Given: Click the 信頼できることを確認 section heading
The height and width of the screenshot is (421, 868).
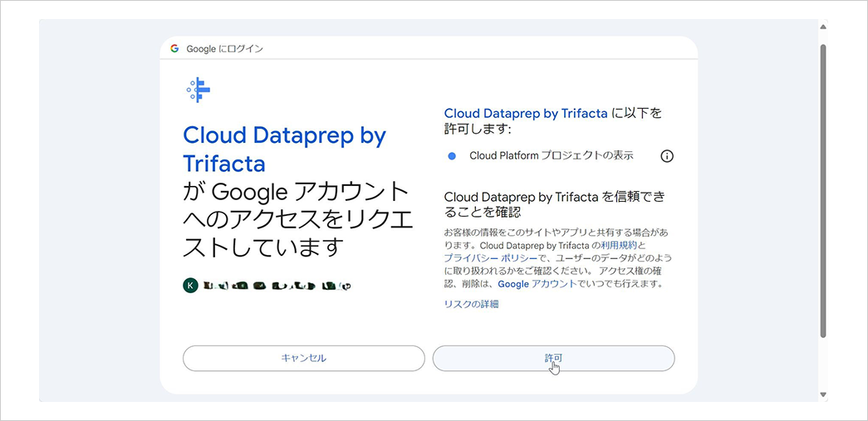Looking at the screenshot, I should click(555, 203).
